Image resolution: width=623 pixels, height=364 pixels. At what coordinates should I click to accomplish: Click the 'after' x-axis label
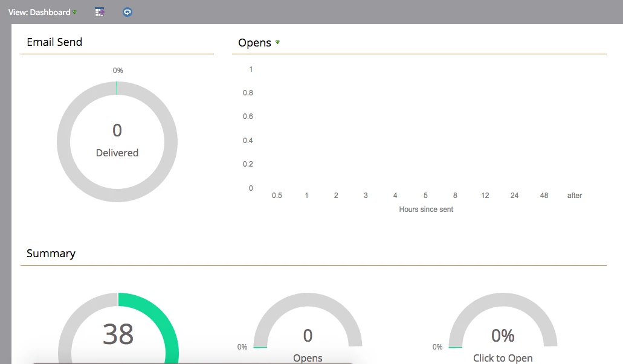[575, 196]
